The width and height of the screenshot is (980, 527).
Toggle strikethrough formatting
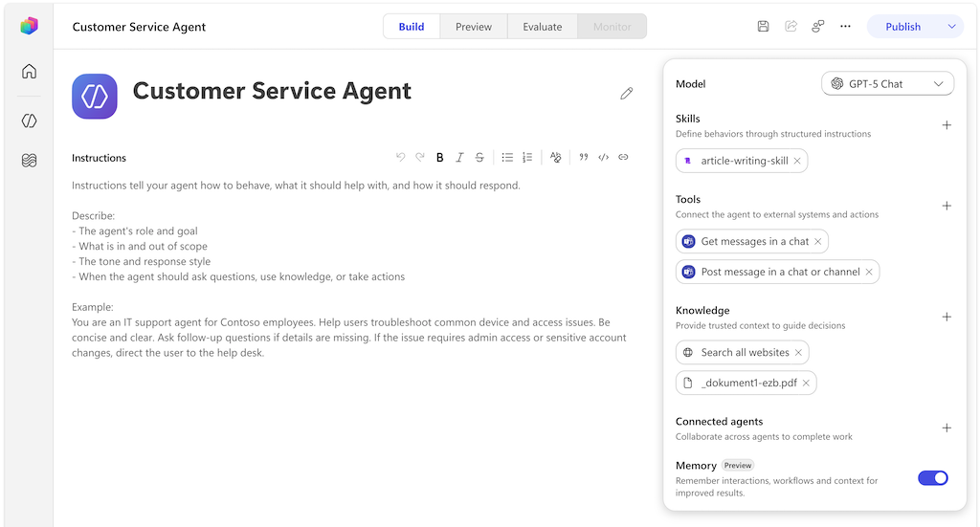pyautogui.click(x=479, y=158)
